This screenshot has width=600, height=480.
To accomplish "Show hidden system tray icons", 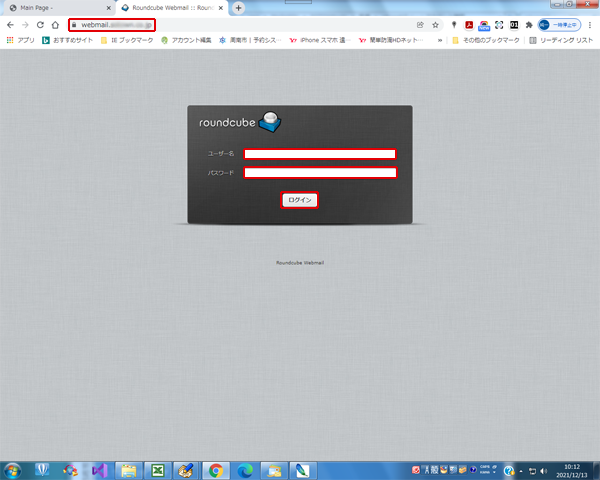I will pyautogui.click(x=521, y=471).
